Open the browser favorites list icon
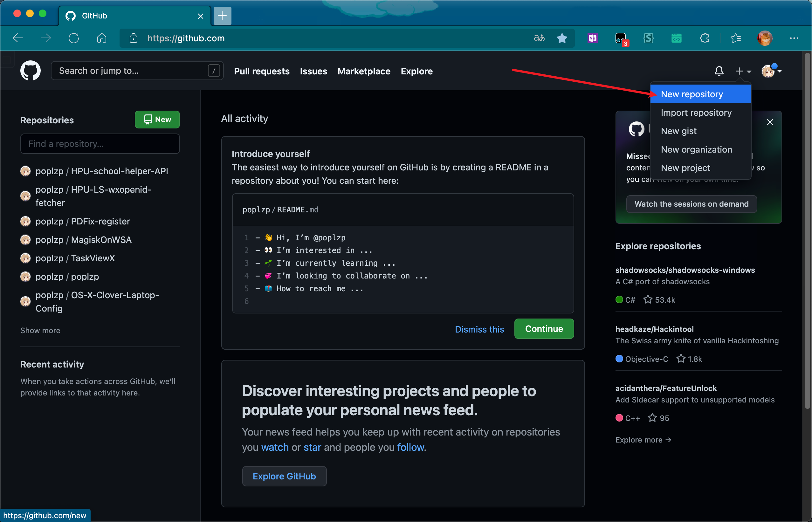Image resolution: width=812 pixels, height=522 pixels. [736, 38]
